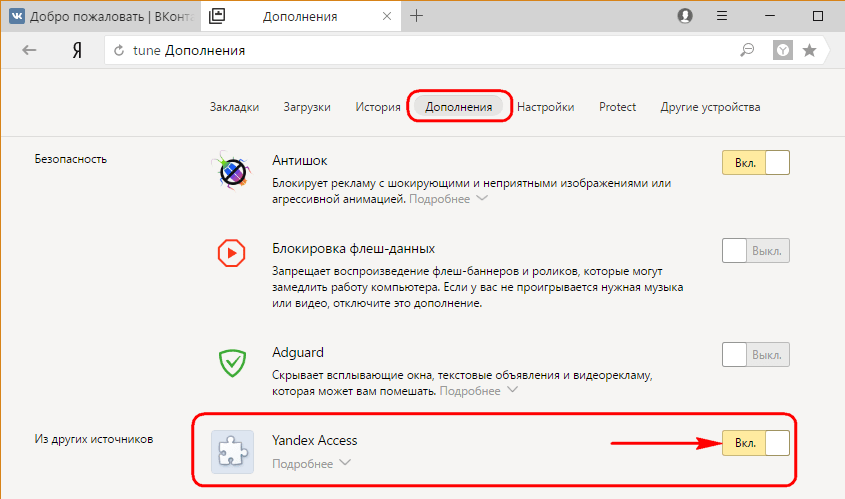
Task: Click the Yandex Protect shield icon in the toolbar
Action: click(x=784, y=50)
